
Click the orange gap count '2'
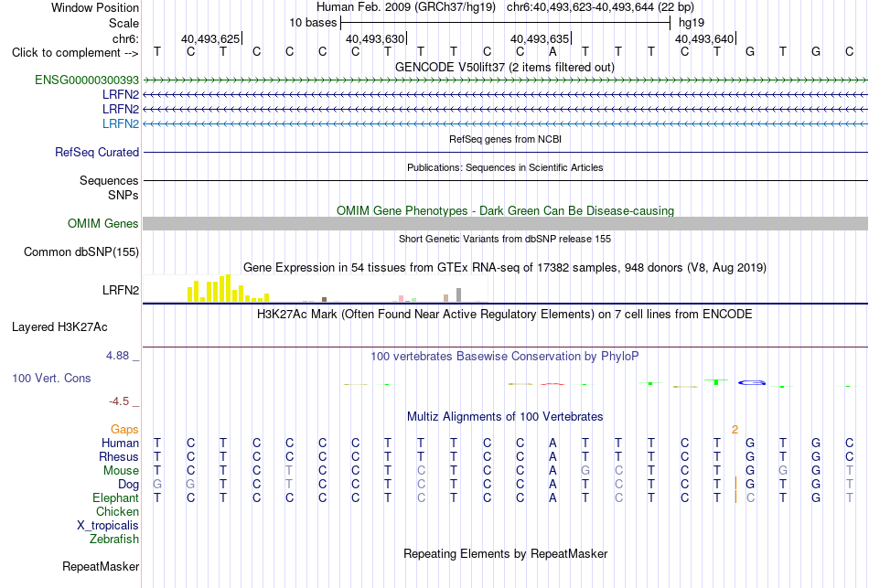point(735,430)
